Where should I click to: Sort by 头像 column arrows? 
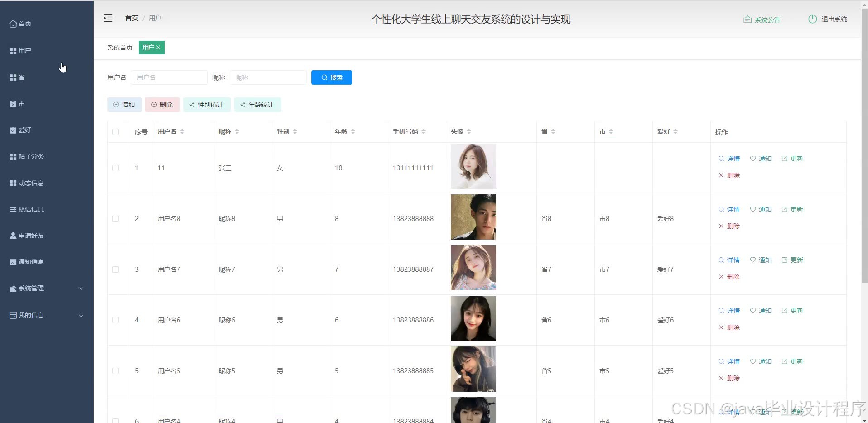coord(469,131)
